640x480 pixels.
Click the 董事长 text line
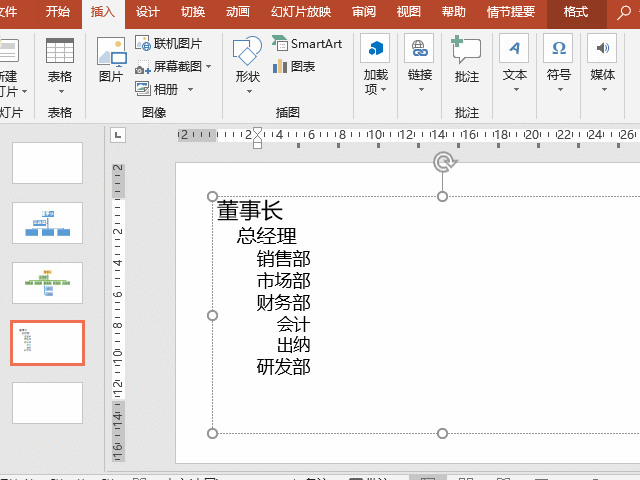click(x=250, y=211)
